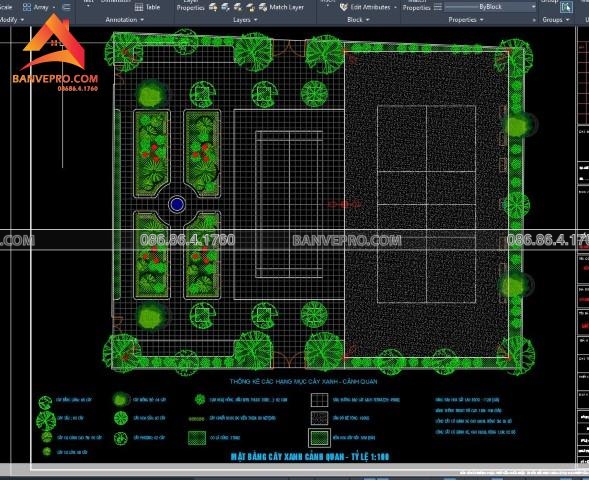Expand the Block panel
589x480 pixels.
click(358, 20)
